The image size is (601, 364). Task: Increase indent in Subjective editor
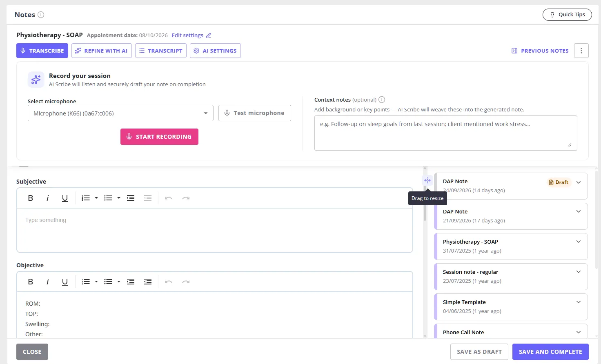point(131,198)
